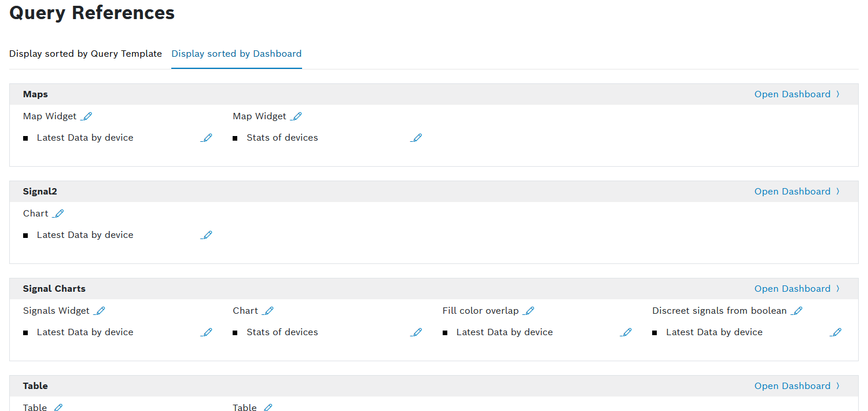This screenshot has width=868, height=411.
Task: Edit Stats of devices query in Signal Charts
Action: (x=416, y=332)
